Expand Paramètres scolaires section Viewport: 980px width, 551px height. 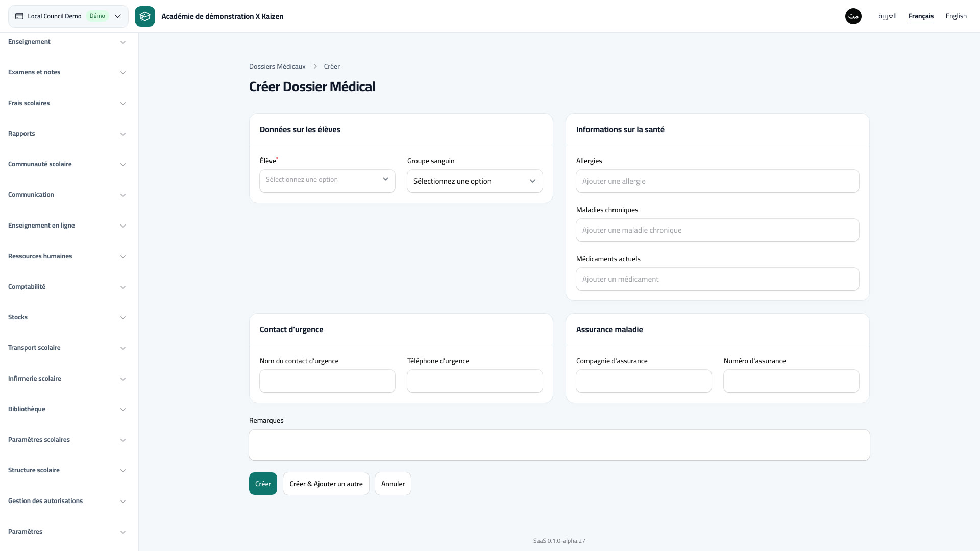pyautogui.click(x=67, y=440)
